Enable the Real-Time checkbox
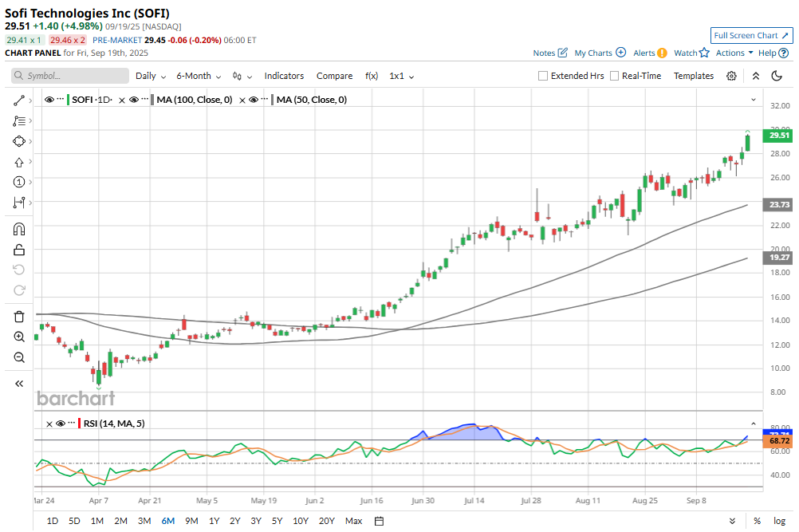The height and width of the screenshot is (532, 799). (615, 76)
